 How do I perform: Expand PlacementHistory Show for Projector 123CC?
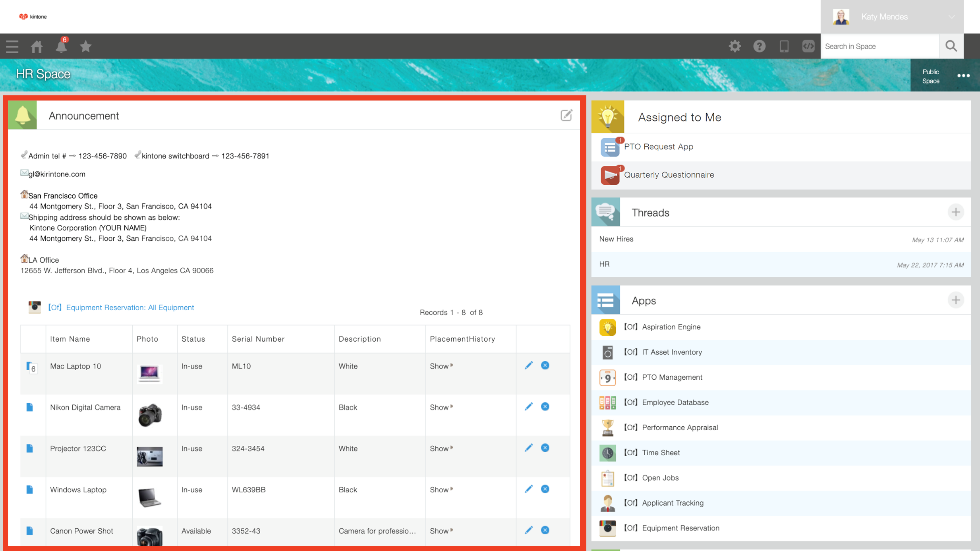[441, 449]
